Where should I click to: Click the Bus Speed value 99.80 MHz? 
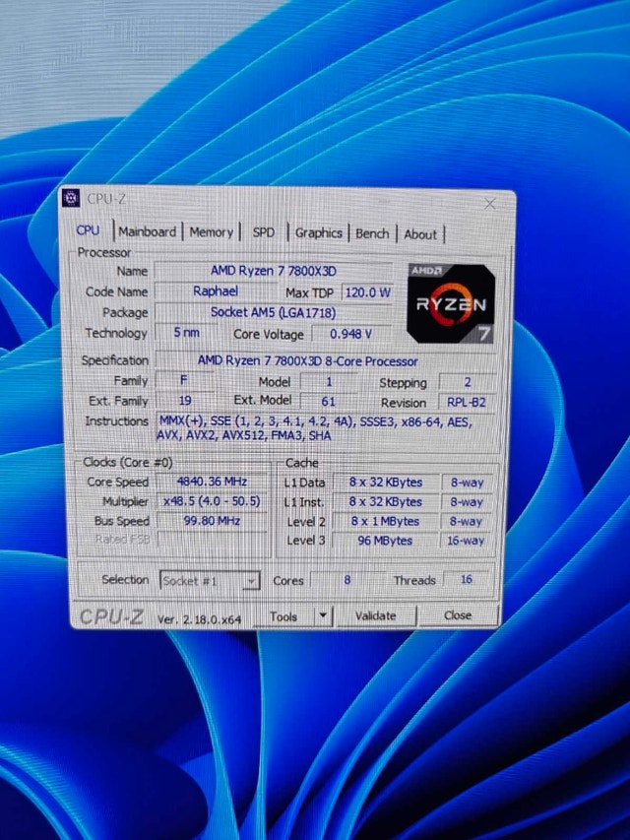coord(212,520)
